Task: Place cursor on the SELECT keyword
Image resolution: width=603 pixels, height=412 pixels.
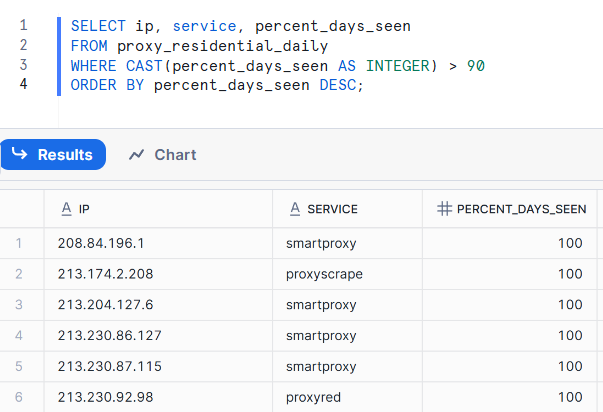Action: click(98, 26)
